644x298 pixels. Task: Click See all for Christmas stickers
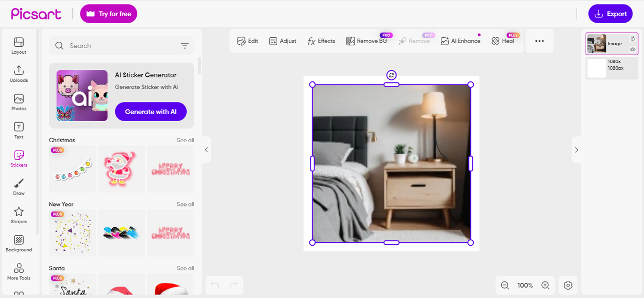[185, 140]
